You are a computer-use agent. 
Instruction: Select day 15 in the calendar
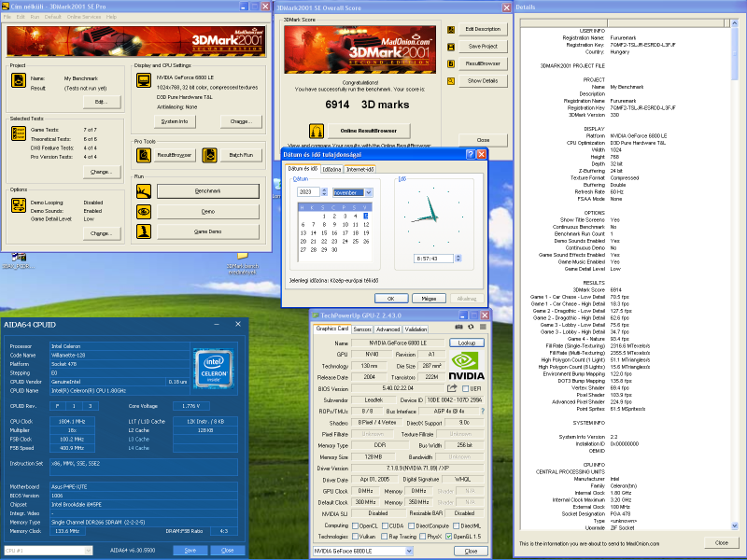[x=324, y=233]
